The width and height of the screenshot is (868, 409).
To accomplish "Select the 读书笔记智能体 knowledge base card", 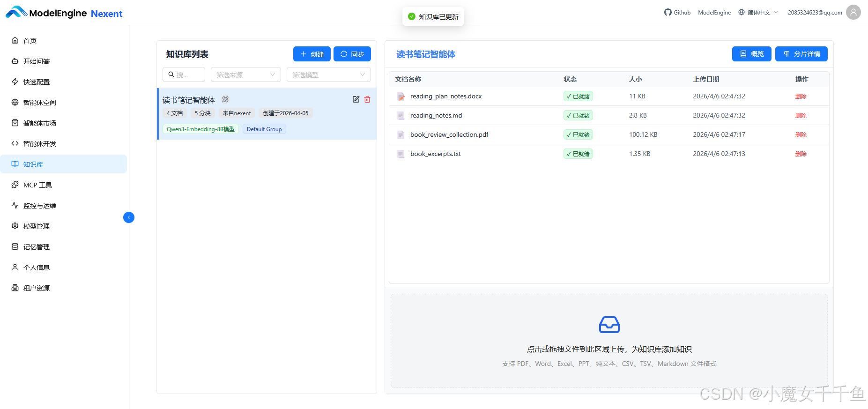I will coord(267,114).
